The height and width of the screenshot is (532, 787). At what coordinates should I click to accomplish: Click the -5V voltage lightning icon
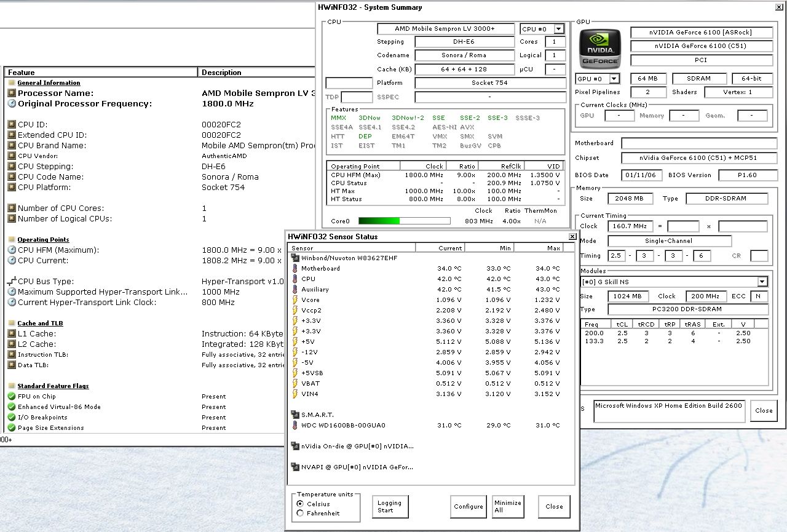click(295, 363)
